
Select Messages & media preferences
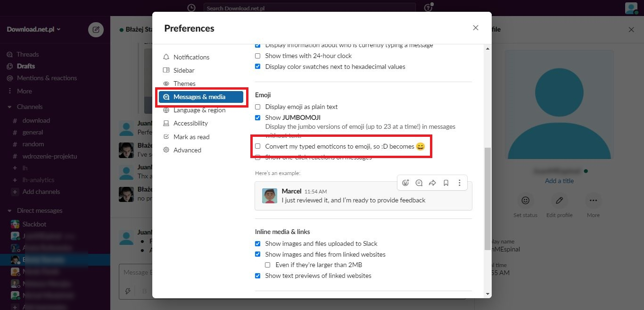tap(201, 97)
